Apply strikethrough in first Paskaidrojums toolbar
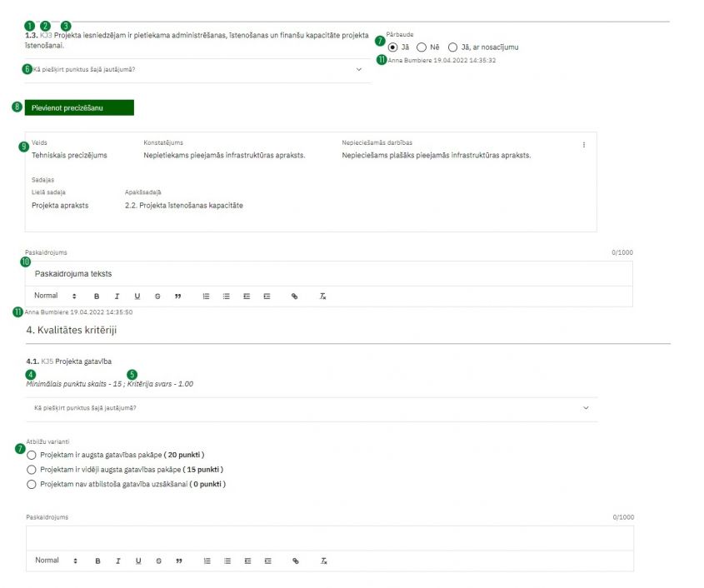Screen dimensions: 704x588 tap(157, 296)
